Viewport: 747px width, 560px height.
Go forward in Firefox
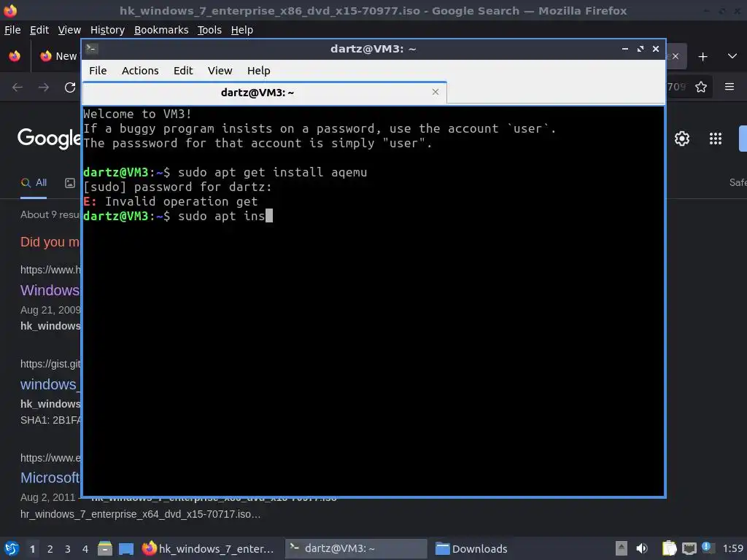point(44,87)
